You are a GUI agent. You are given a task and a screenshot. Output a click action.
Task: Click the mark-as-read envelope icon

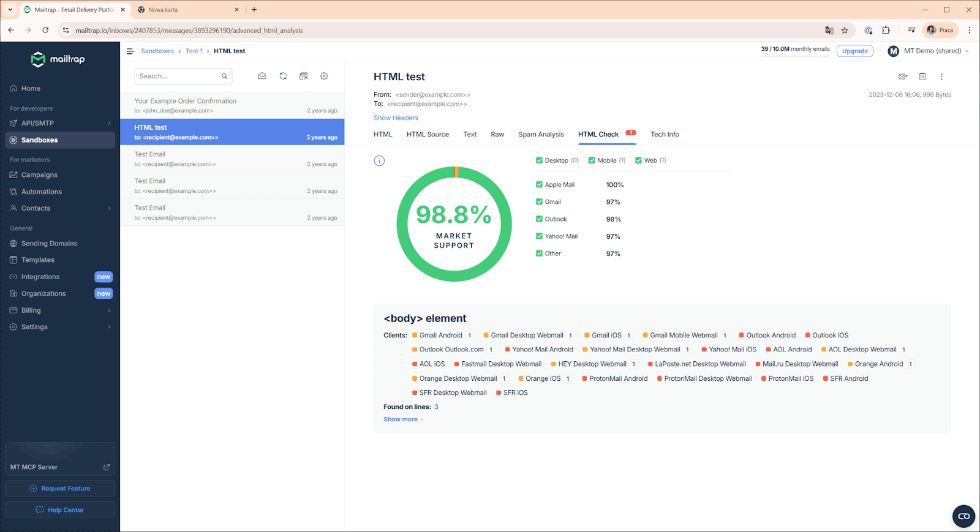click(262, 76)
